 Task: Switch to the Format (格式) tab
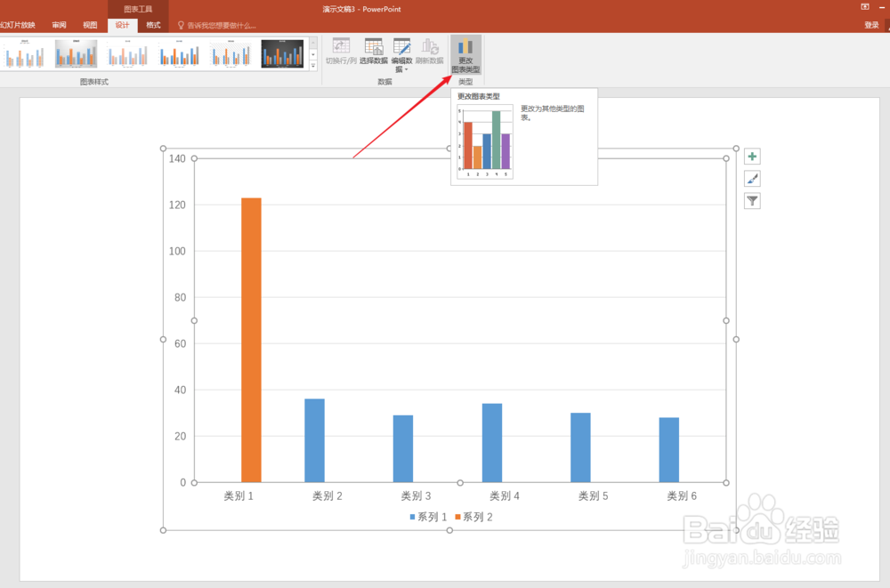153,25
